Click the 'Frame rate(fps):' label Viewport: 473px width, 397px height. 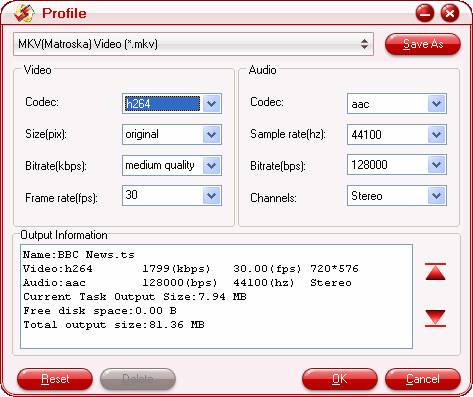(61, 198)
